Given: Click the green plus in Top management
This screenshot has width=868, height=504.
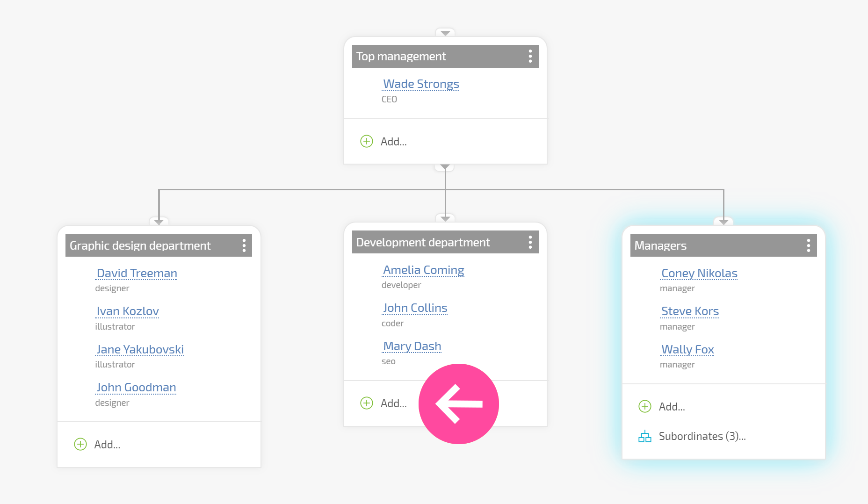Looking at the screenshot, I should coord(367,141).
